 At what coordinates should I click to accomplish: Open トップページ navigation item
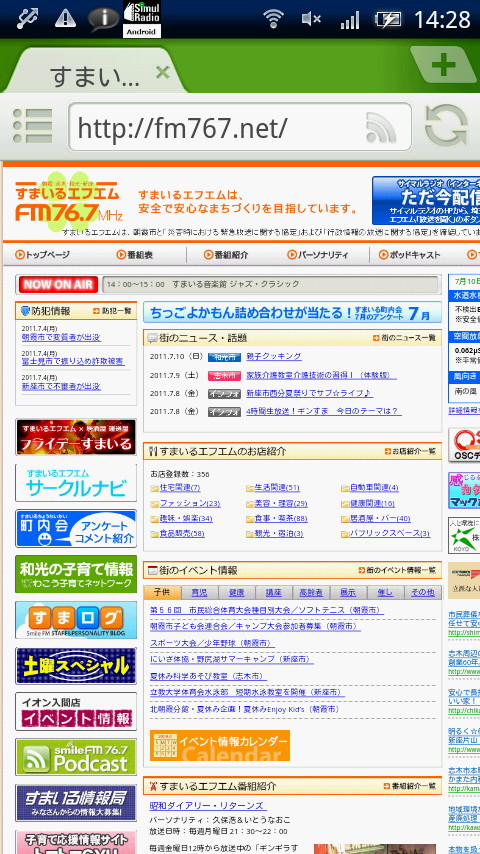pyautogui.click(x=42, y=254)
